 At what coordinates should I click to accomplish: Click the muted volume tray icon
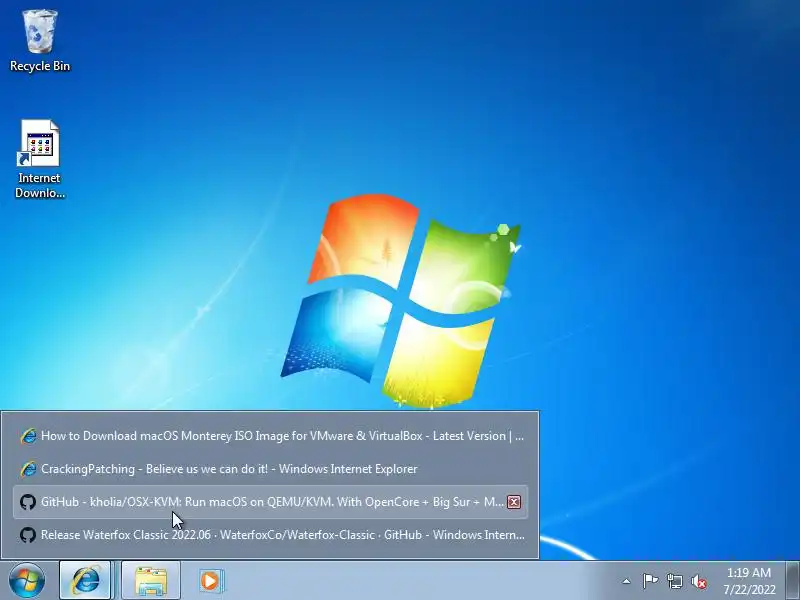click(699, 581)
